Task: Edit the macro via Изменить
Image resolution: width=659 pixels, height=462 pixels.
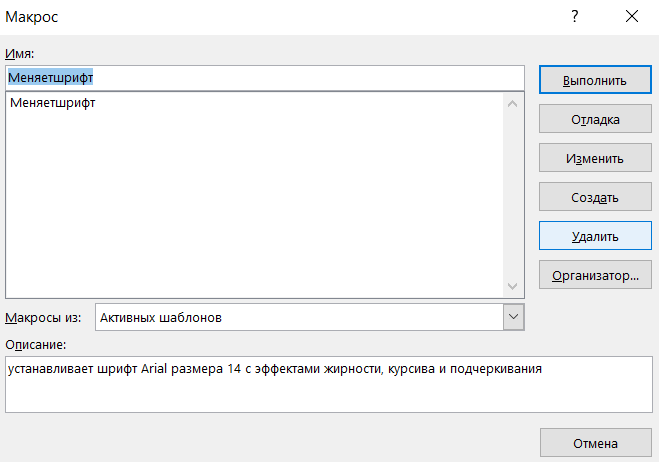Action: point(595,158)
